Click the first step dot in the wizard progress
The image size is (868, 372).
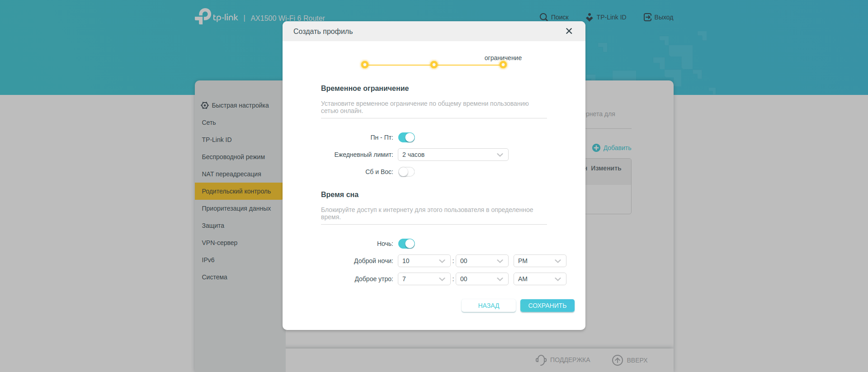pos(365,65)
